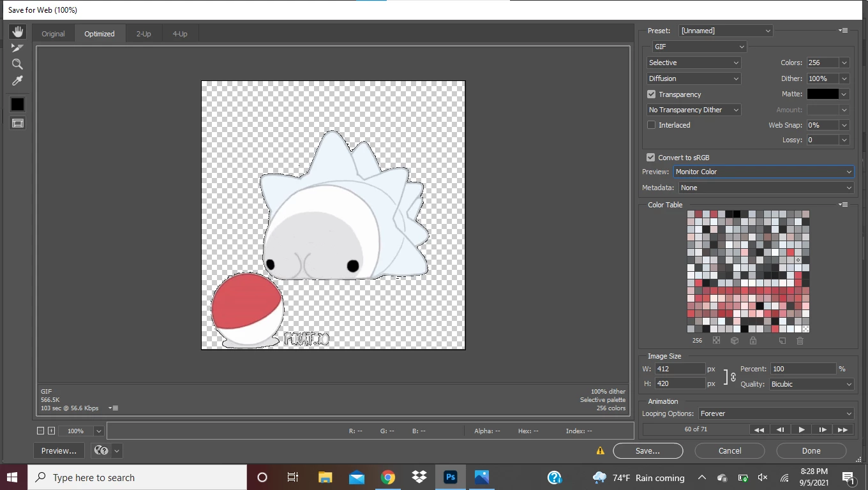This screenshot has width=868, height=490.
Task: Switch to the Optimized tab
Action: pos(100,34)
